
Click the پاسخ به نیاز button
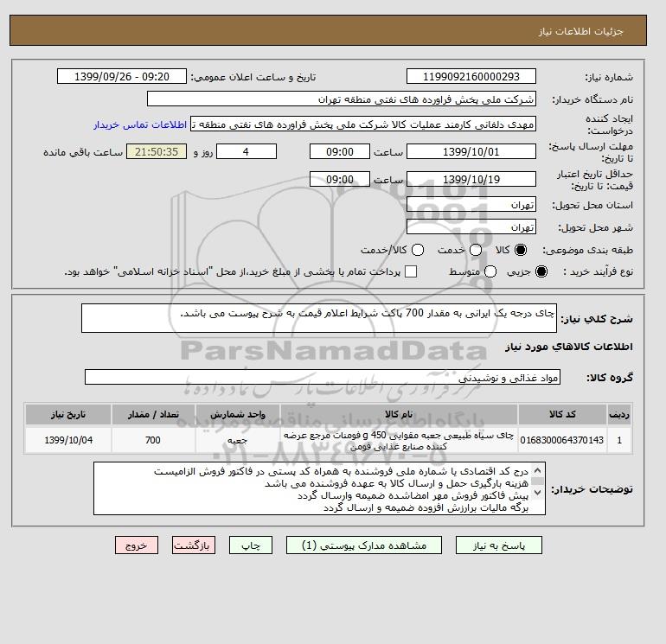499,545
